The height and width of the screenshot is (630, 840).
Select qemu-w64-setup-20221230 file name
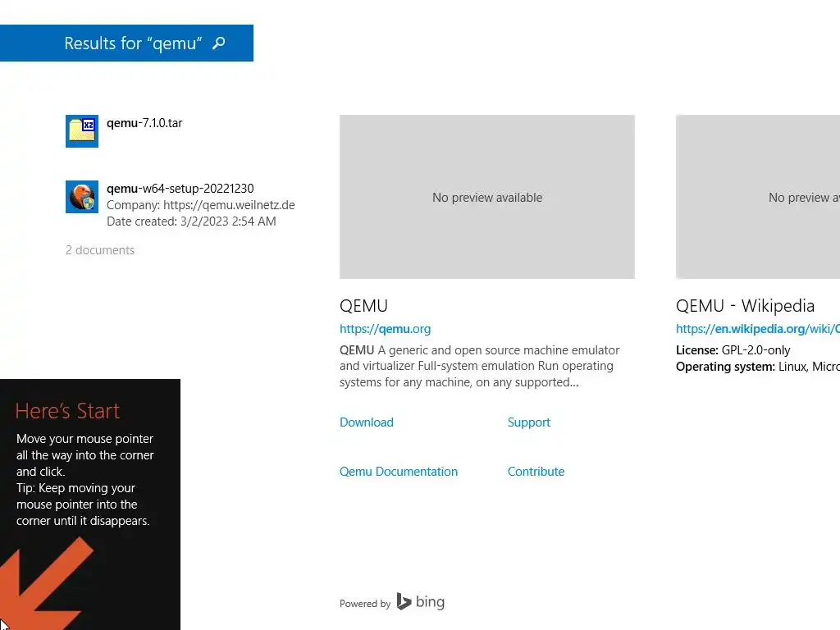180,189
